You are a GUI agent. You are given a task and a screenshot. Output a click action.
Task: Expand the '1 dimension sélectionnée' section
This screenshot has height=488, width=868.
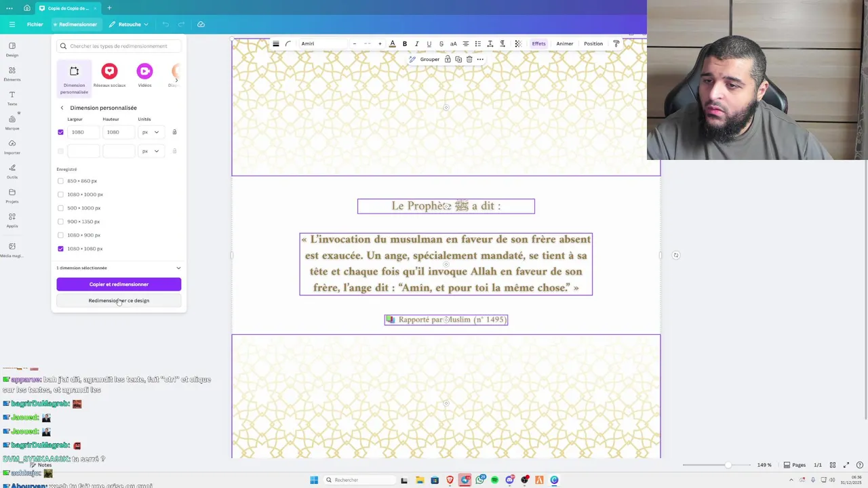click(x=119, y=268)
